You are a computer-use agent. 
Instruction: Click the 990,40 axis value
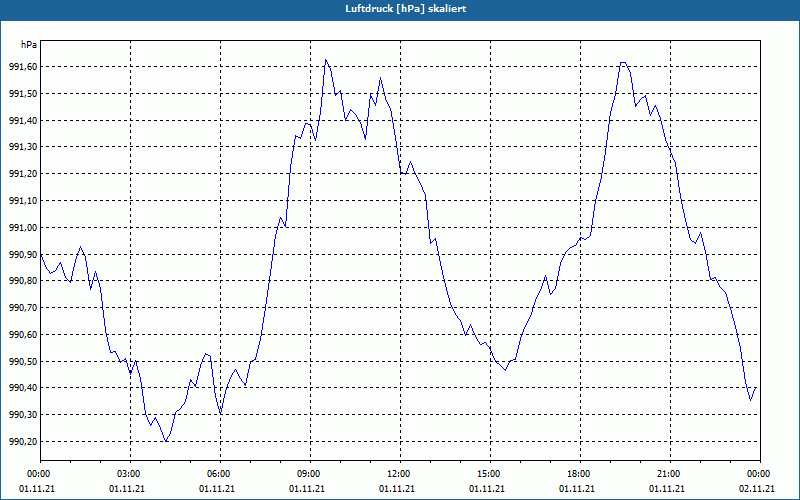pyautogui.click(x=23, y=388)
